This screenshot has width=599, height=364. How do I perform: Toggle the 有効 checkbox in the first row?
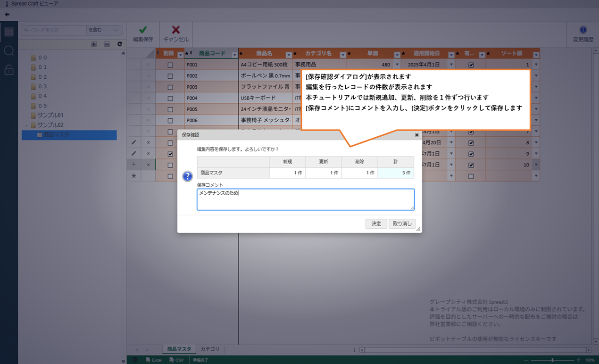click(470, 65)
